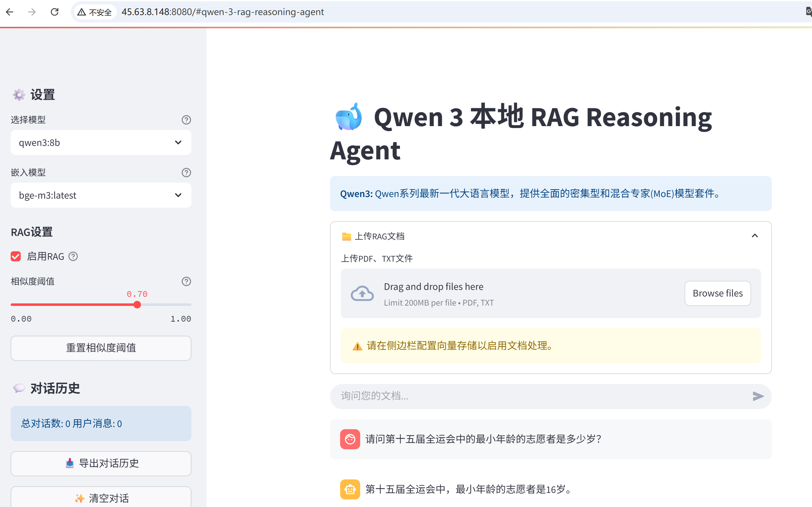Go back with browser back arrow
812x507 pixels.
(x=10, y=12)
